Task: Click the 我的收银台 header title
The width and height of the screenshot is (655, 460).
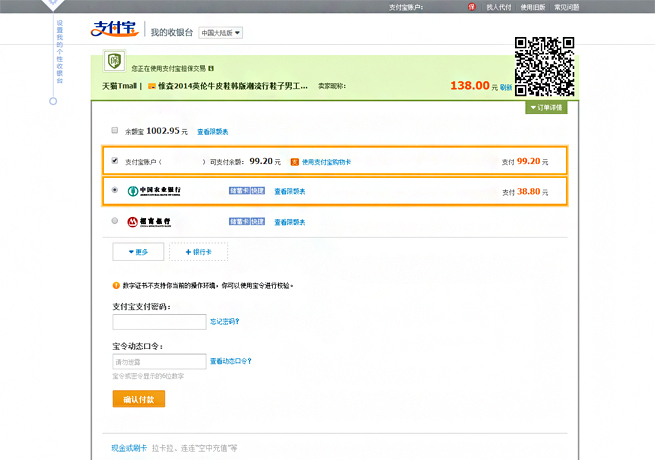Action: [172, 32]
